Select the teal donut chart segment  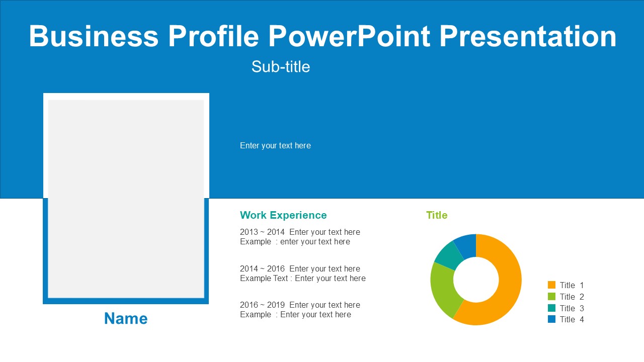(448, 255)
